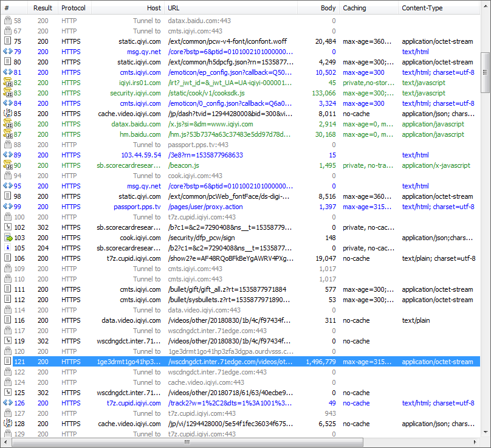
Task: Select the text/plain content type of session 116
Action: point(416,320)
